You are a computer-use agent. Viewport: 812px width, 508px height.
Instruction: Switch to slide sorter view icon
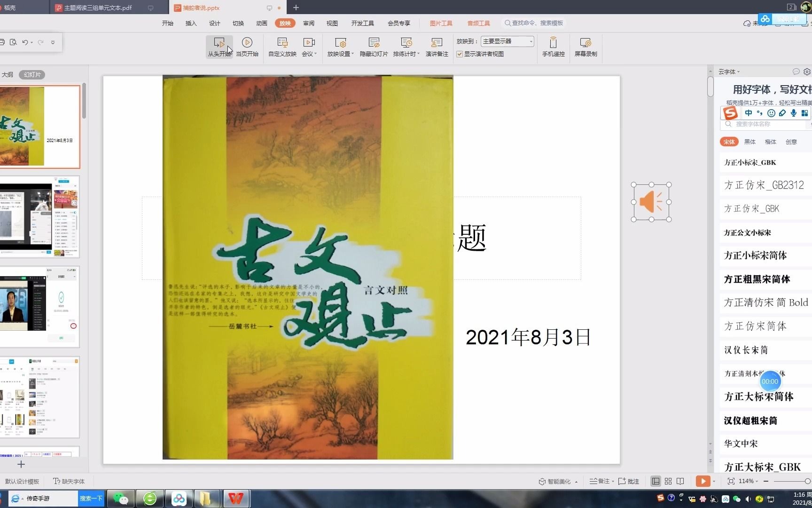668,481
